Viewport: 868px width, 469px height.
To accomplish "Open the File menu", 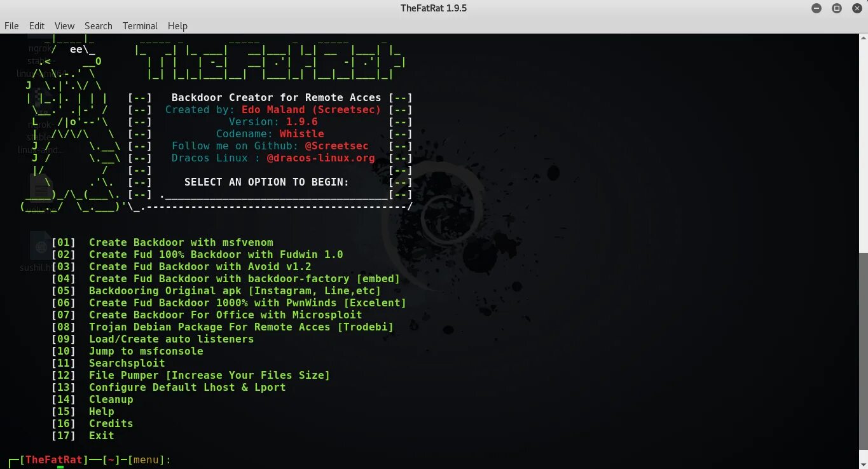I will coord(11,26).
